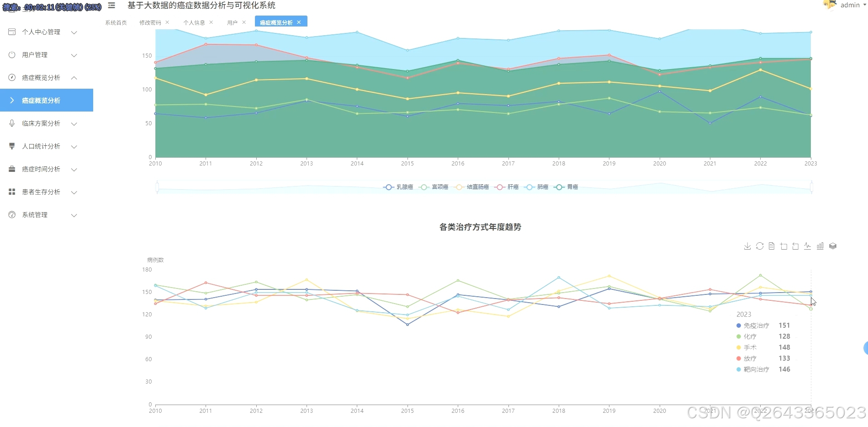Expand the 个人中心管理 menu chevron
868x427 pixels.
pos(74,32)
